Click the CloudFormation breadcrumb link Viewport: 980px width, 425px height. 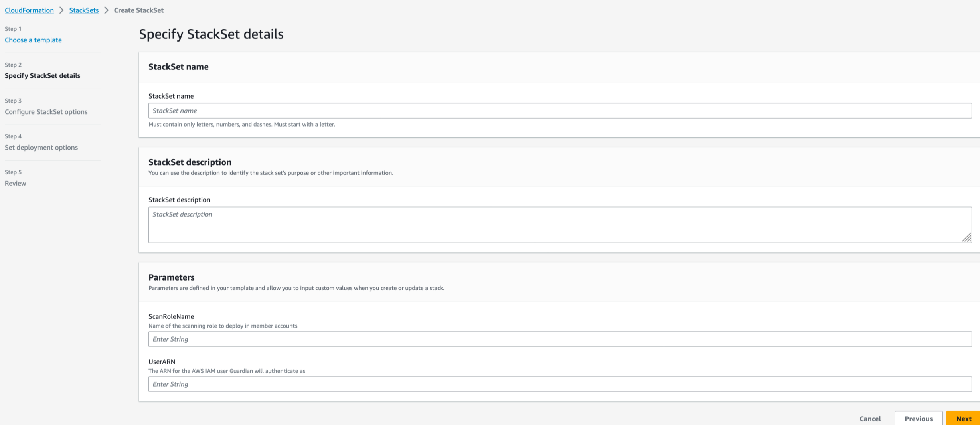[29, 10]
